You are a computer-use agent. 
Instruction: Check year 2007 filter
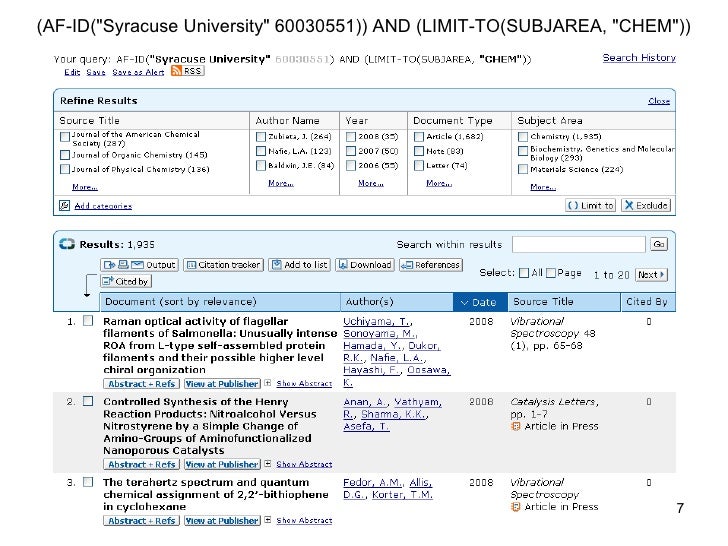(351, 151)
